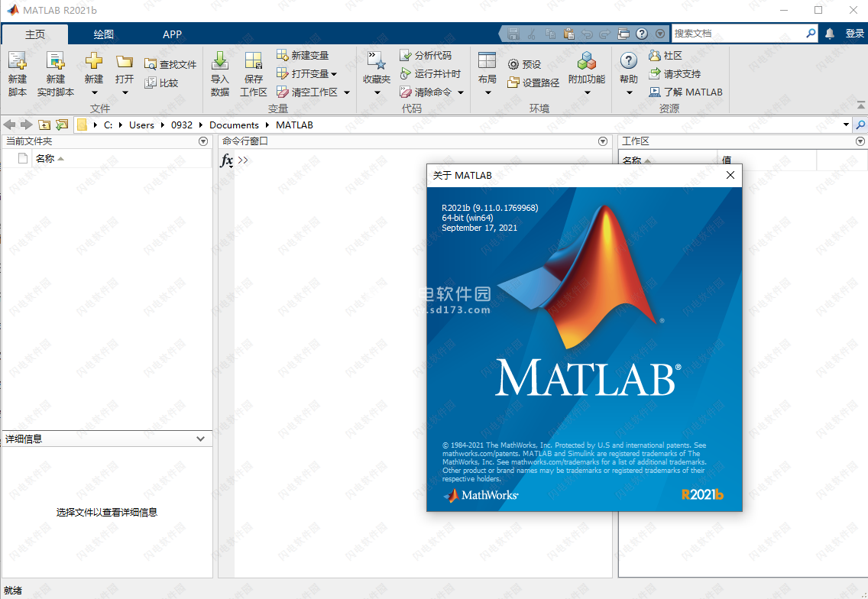Select the 主页 tab
This screenshot has width=868, height=599.
click(35, 34)
